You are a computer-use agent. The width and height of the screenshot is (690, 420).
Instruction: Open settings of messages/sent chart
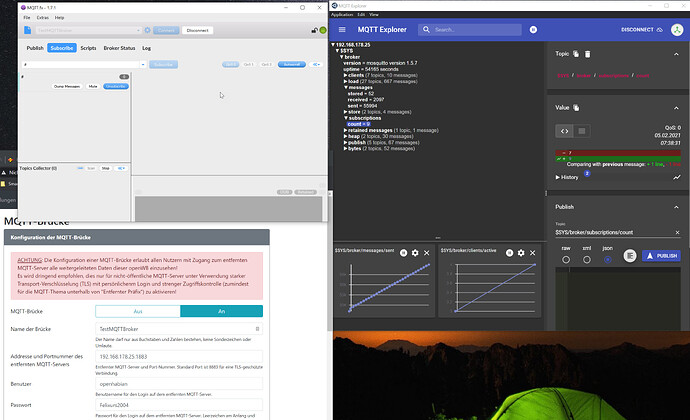click(415, 253)
